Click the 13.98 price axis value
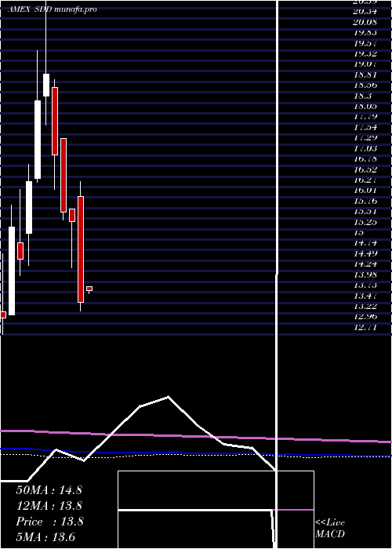392x549 pixels. (x=365, y=274)
